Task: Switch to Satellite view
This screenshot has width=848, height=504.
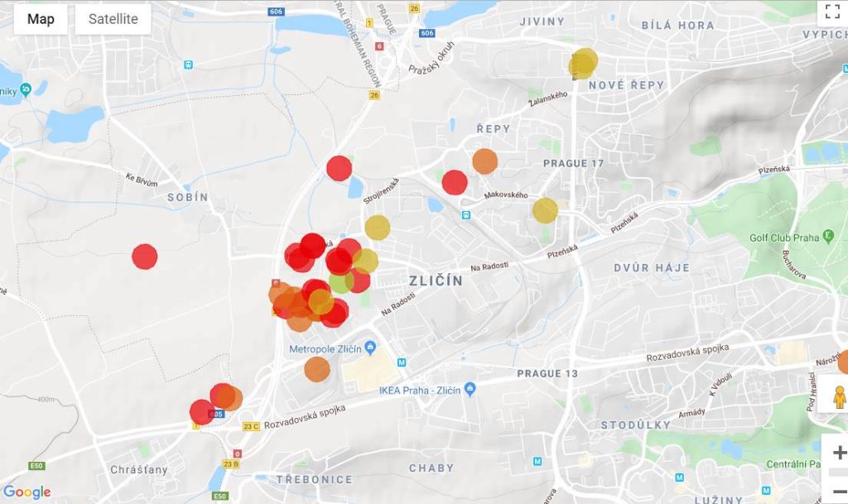Action: (113, 19)
